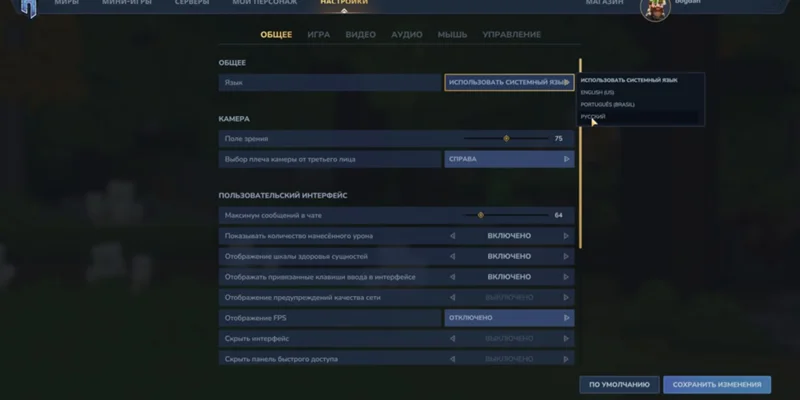Click the settings list vertical scrollbar
The width and height of the screenshot is (800, 400).
(580, 153)
